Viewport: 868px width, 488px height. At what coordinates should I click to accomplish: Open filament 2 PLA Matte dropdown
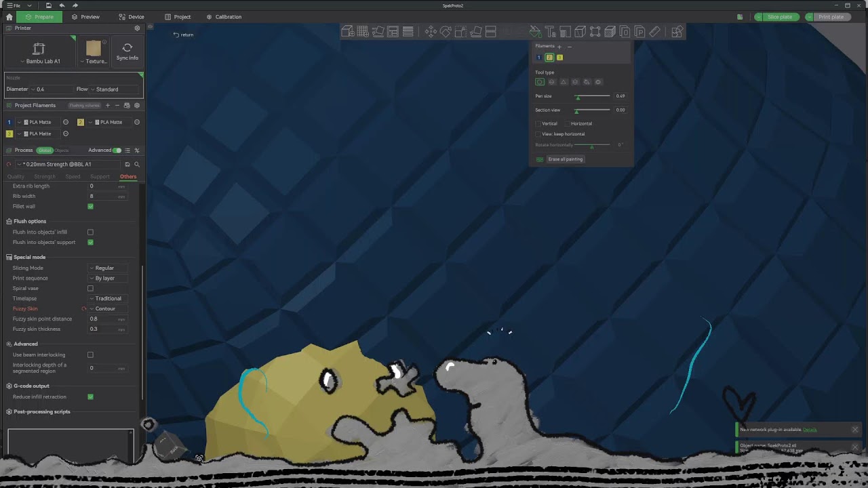(x=109, y=122)
